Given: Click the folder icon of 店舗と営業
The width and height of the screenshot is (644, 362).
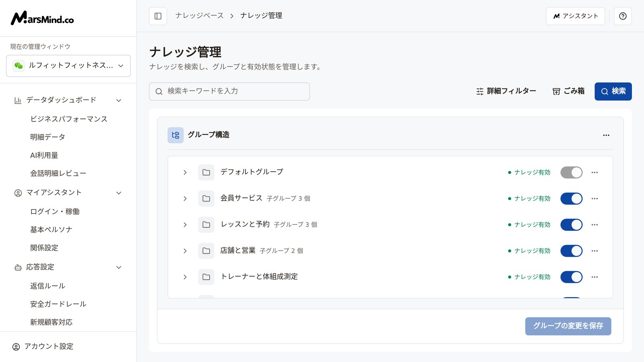Looking at the screenshot, I should point(206,251).
